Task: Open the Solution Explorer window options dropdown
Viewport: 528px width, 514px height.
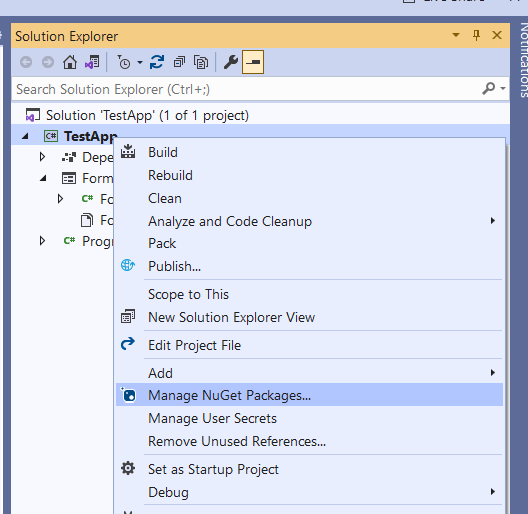Action: pyautogui.click(x=456, y=35)
